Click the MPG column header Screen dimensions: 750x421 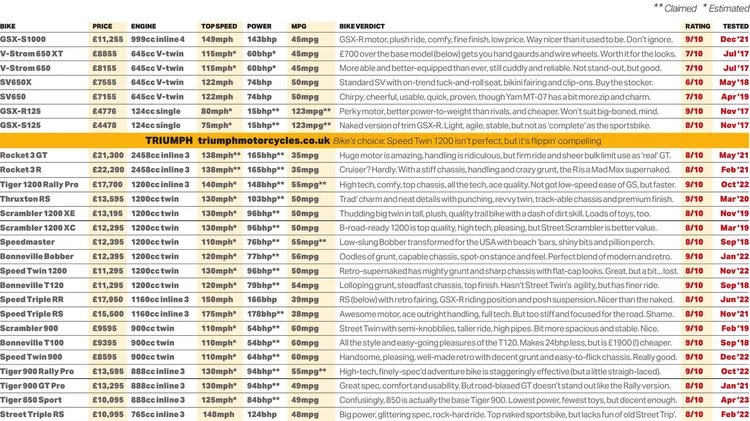298,26
